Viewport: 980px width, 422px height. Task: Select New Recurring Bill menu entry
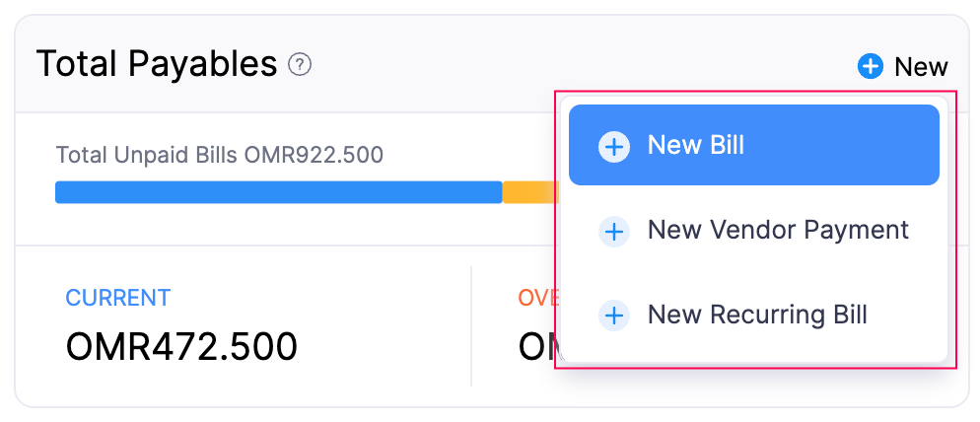(753, 316)
